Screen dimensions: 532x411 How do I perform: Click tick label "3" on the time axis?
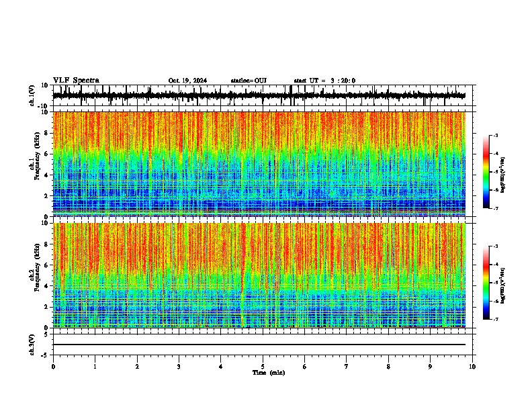[179, 367]
